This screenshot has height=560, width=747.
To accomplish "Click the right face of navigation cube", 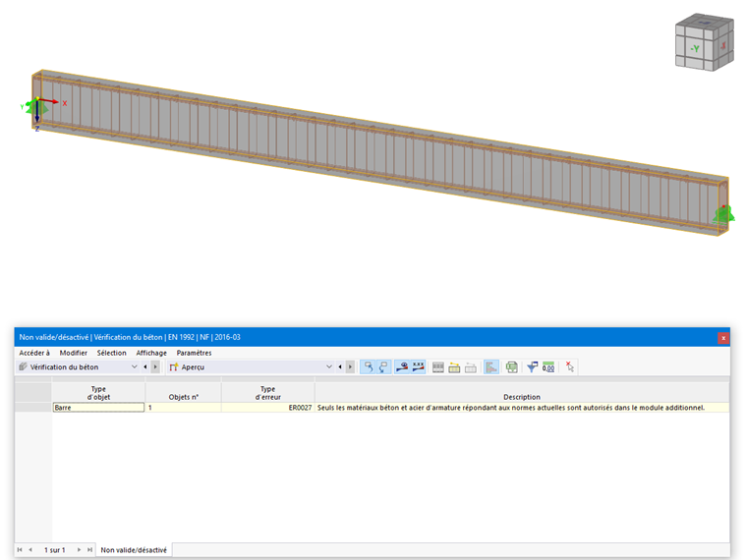I will (723, 46).
